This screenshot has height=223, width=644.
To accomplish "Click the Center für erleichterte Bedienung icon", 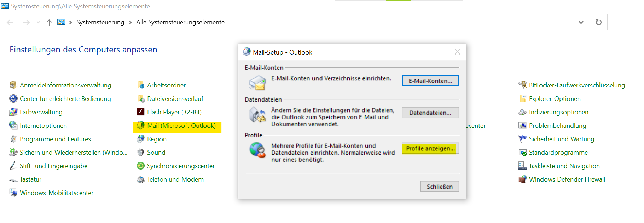I will click(x=13, y=99).
